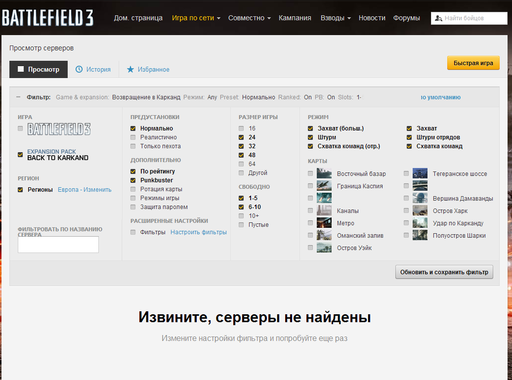This screenshot has width=512, height=380.
Task: Enable the Ротация карты checkbox
Action: [x=133, y=189]
